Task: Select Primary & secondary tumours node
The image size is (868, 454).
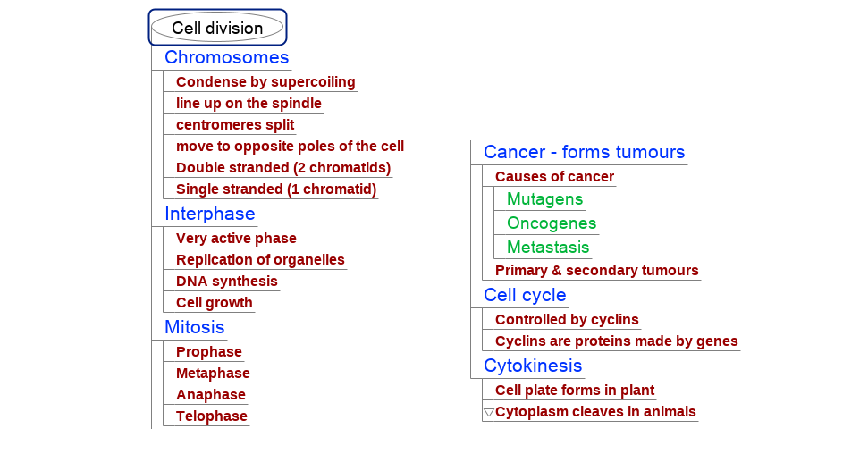Action: point(596,271)
